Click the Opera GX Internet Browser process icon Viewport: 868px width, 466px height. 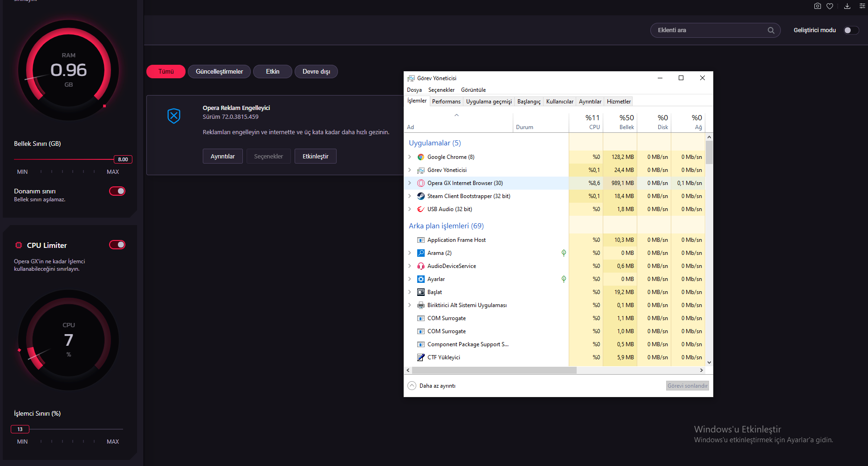[x=421, y=183]
